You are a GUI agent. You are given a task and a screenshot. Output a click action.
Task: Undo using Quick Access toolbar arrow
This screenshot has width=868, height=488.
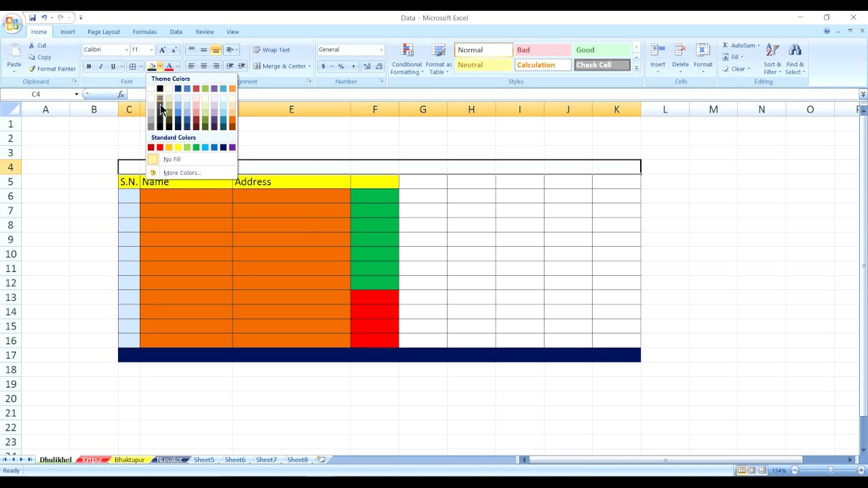click(x=44, y=18)
